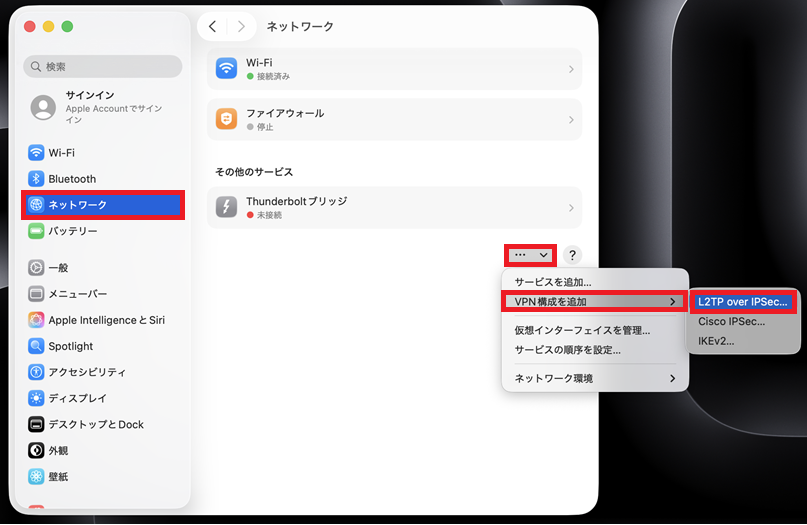Open the Firewall settings row

coord(394,120)
